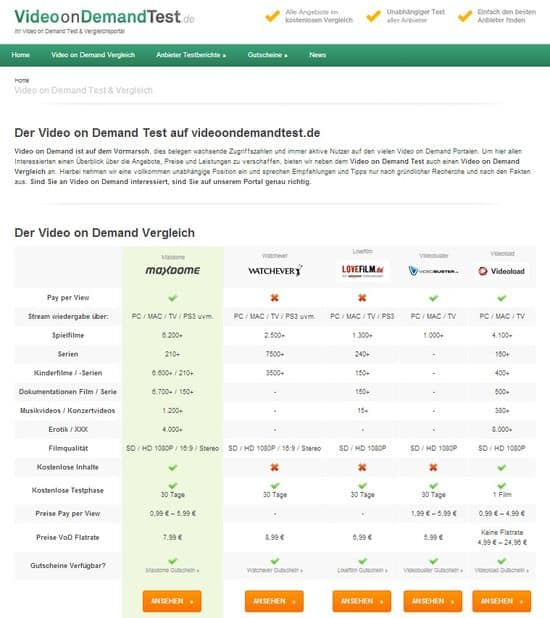
Task: Open the Videobuster Gutschein link
Action: pos(433,570)
